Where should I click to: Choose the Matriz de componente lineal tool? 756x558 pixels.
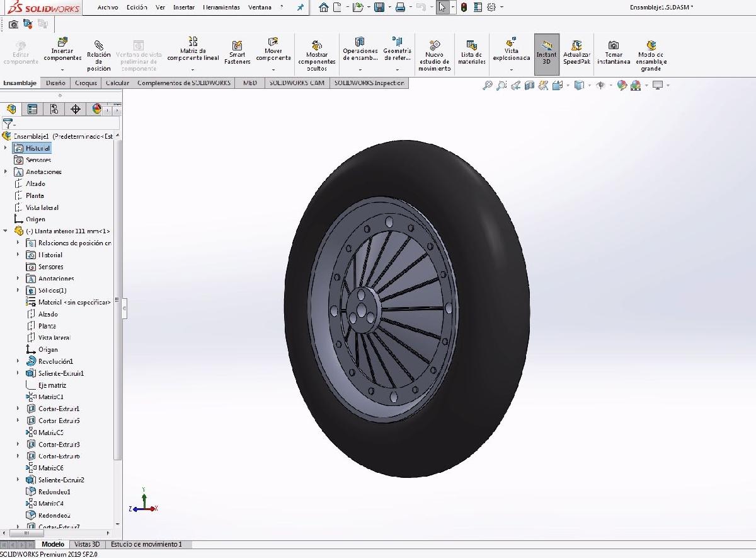click(x=193, y=49)
